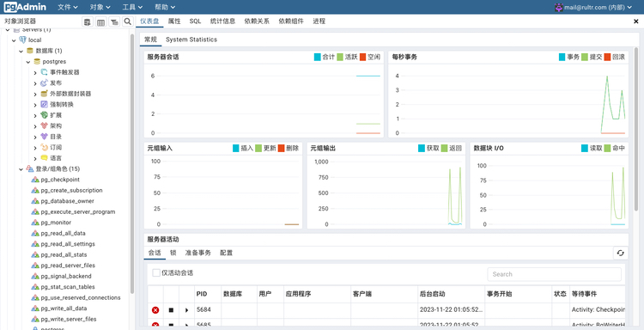
Task: Click the 合计 legend swatch in 服务器会话
Action: tap(317, 57)
